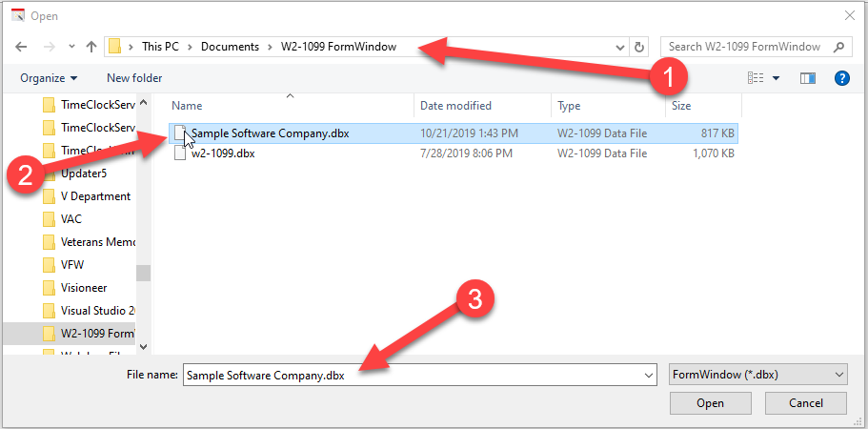Open the Organize menu

coord(49,78)
